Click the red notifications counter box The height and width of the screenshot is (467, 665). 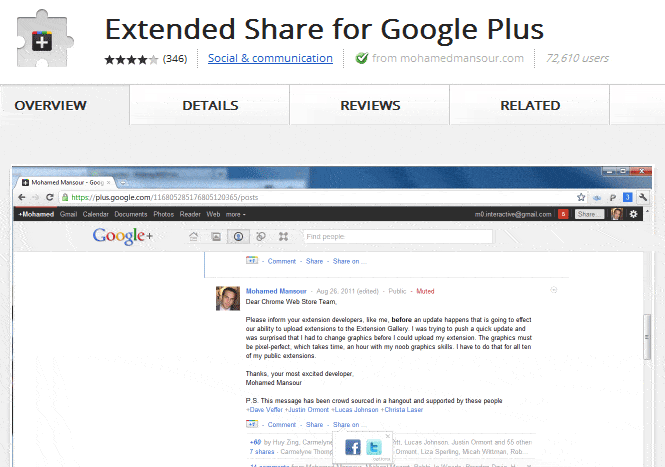[563, 214]
